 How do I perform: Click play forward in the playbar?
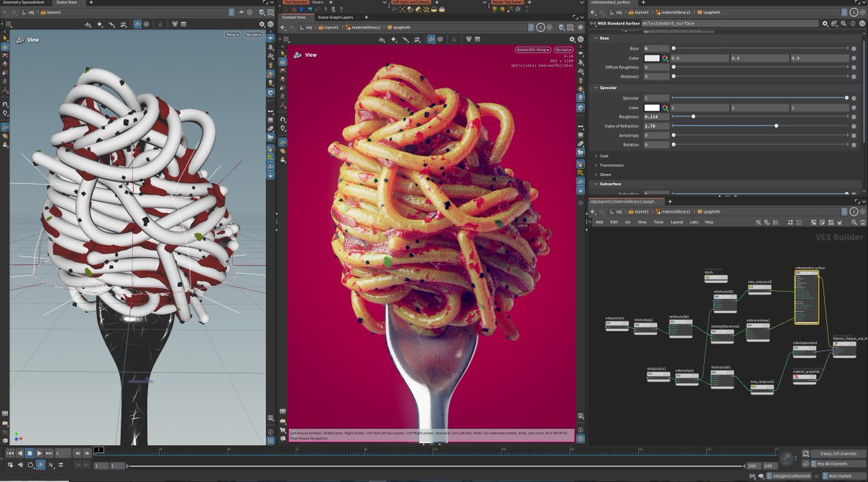click(39, 453)
